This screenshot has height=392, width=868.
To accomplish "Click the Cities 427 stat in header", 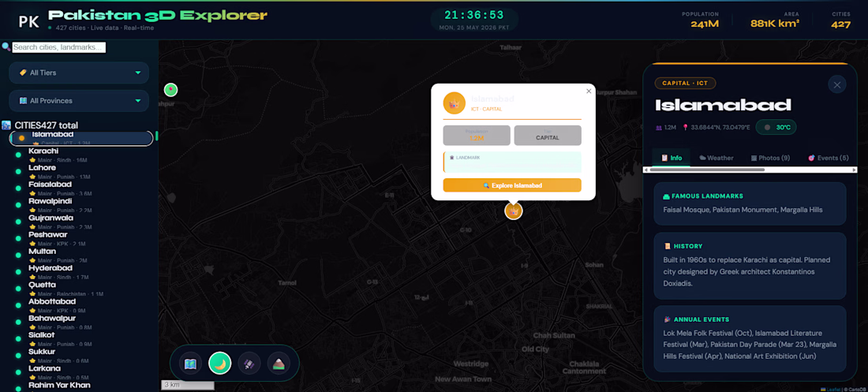I will (x=841, y=20).
